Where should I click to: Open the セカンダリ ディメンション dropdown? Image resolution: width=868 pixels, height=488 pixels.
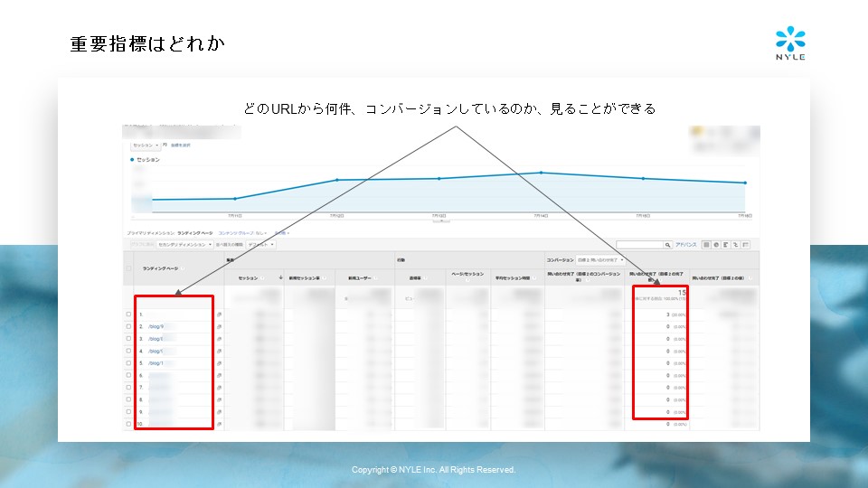pos(184,245)
